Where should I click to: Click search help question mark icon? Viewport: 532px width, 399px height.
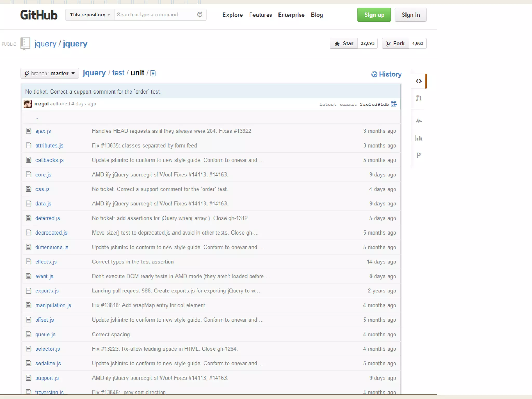click(200, 15)
